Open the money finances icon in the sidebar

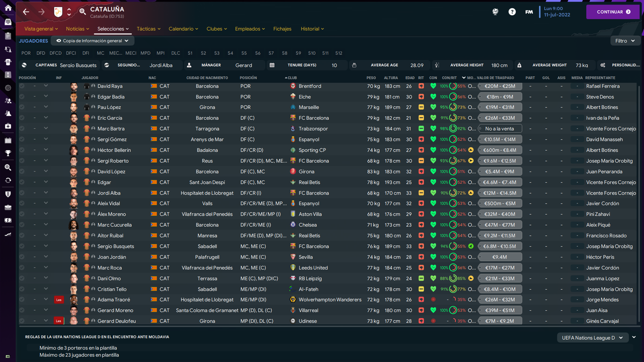8,220
